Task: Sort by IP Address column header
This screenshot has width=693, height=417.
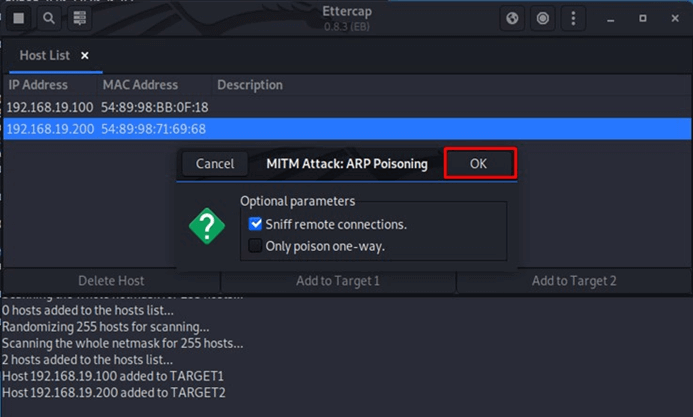Action: pyautogui.click(x=38, y=85)
